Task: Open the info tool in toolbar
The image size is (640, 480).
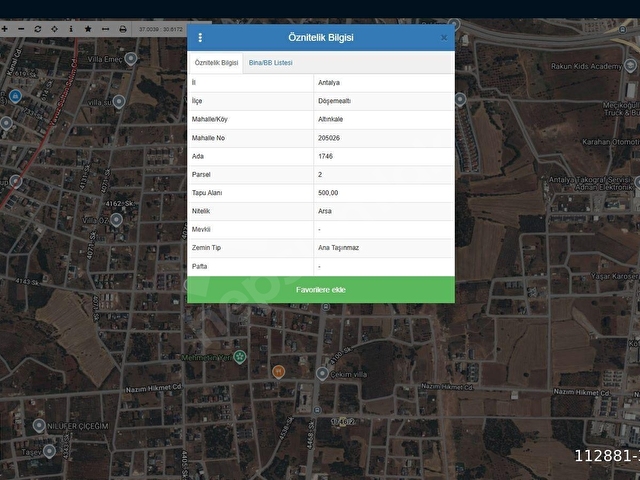Action: tap(71, 29)
